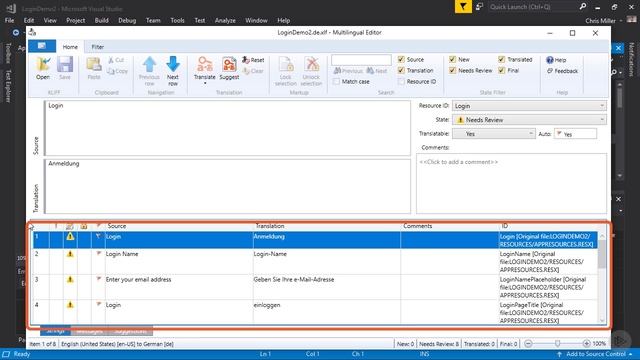The height and width of the screenshot is (360, 640).
Task: Click the flag icon in row 3
Action: [x=98, y=279]
